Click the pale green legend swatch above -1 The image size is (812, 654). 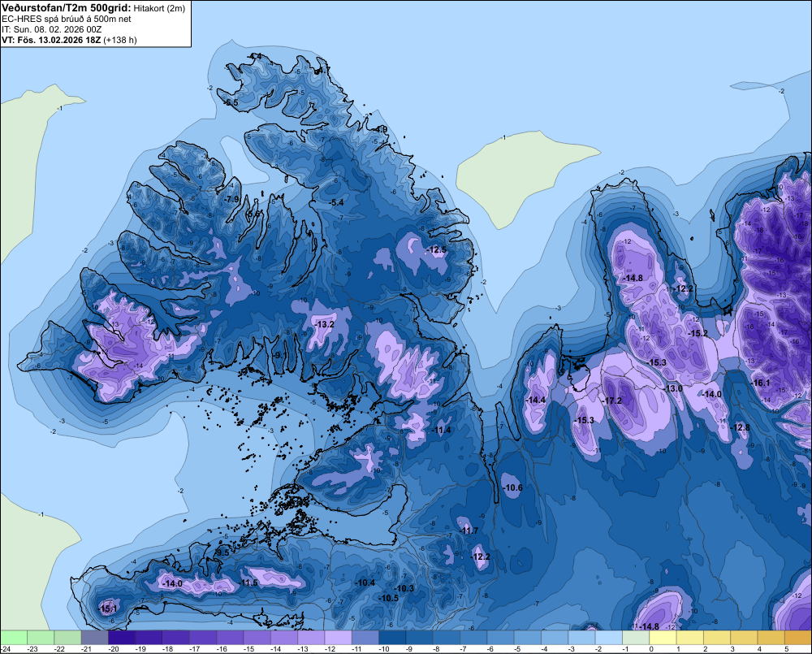tap(636, 638)
